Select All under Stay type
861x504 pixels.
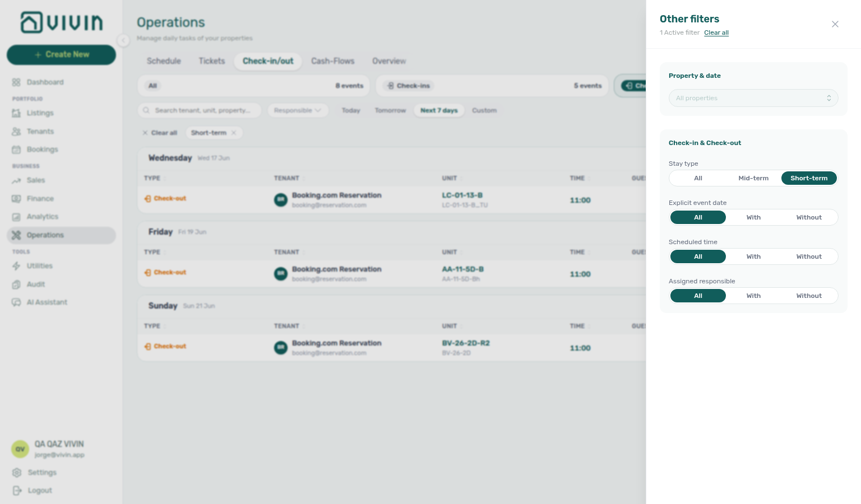click(x=698, y=178)
